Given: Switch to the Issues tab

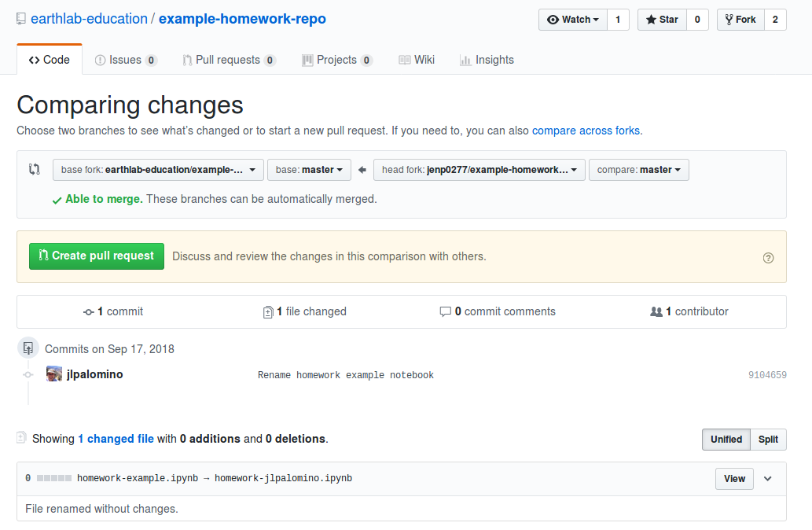Looking at the screenshot, I should point(126,60).
